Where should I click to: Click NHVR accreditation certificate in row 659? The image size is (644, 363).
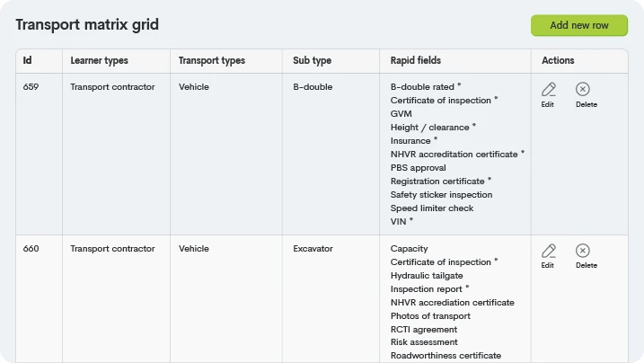[x=454, y=155]
